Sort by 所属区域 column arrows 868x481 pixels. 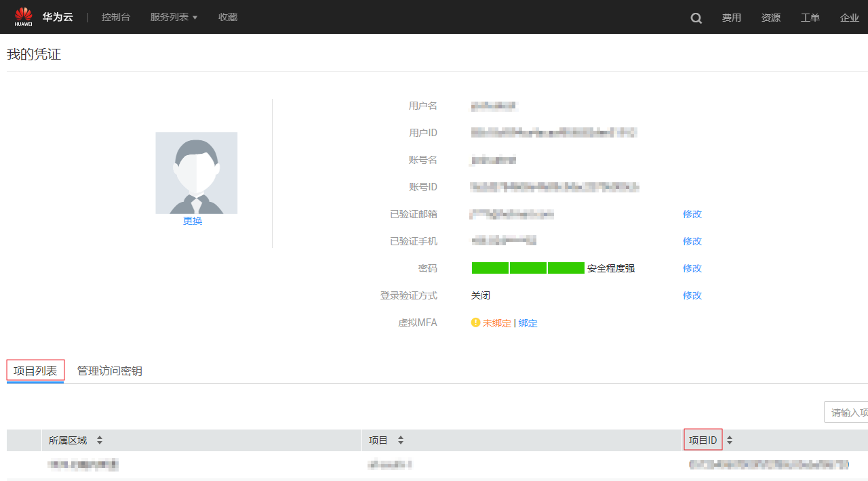(x=100, y=440)
